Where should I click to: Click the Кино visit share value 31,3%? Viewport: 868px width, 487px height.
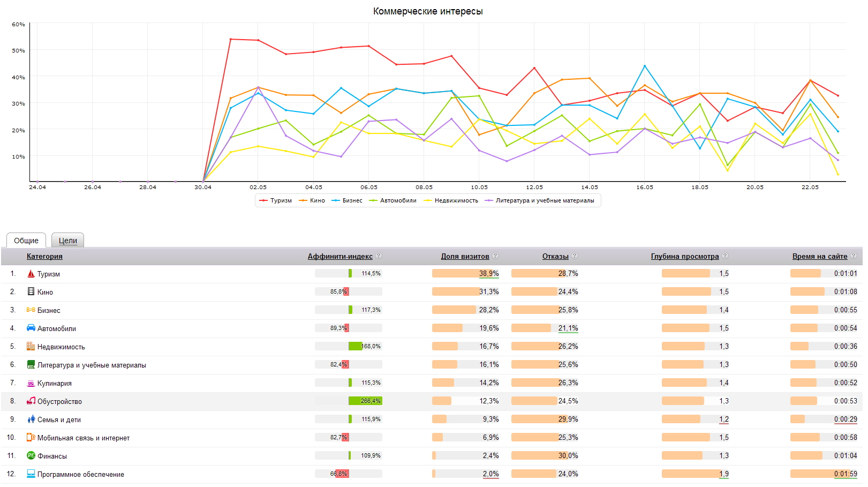coord(489,291)
